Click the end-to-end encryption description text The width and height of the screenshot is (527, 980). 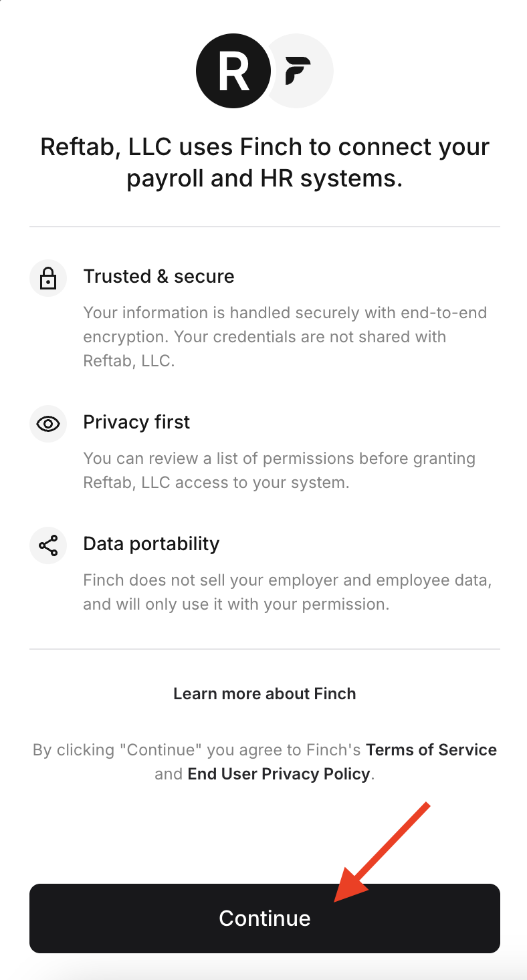(x=285, y=336)
